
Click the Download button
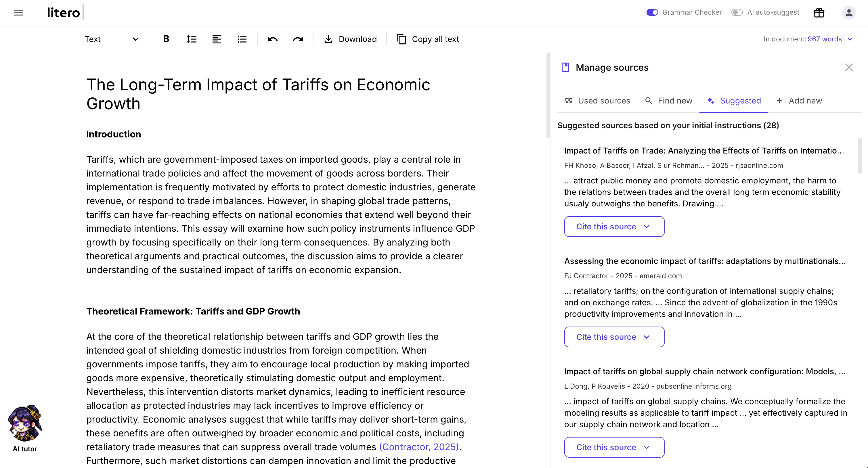(350, 39)
